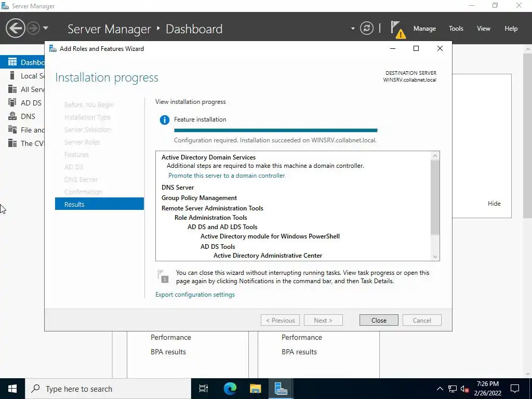Open Notifications flag with warning
The width and height of the screenshot is (532, 399).
point(397,29)
